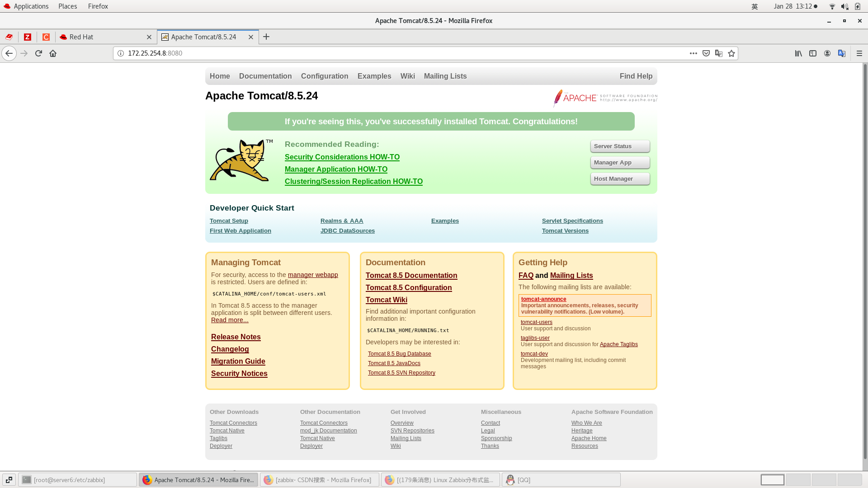Open the sidebar toggle icon in toolbar
Viewport: 868px width, 488px height.
[813, 53]
